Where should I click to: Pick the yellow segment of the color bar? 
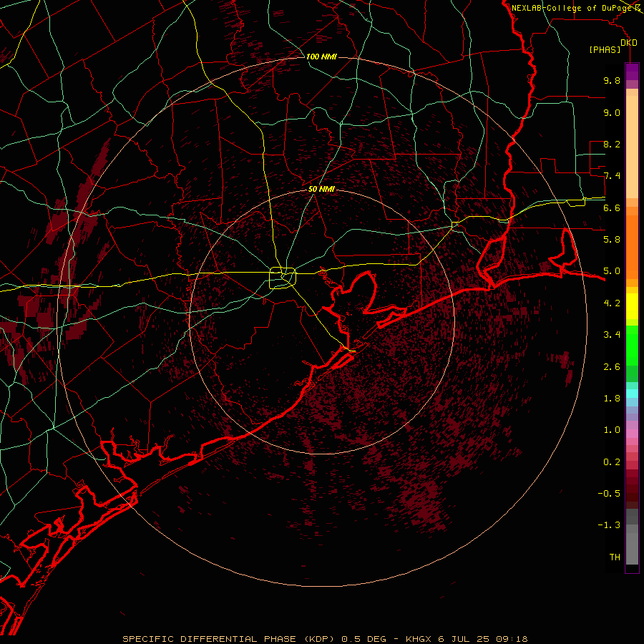[632, 306]
